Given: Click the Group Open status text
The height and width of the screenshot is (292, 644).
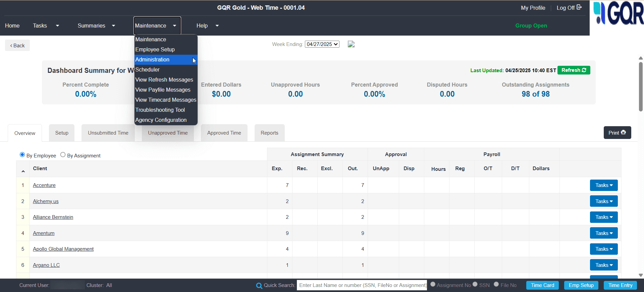Looking at the screenshot, I should [531, 26].
